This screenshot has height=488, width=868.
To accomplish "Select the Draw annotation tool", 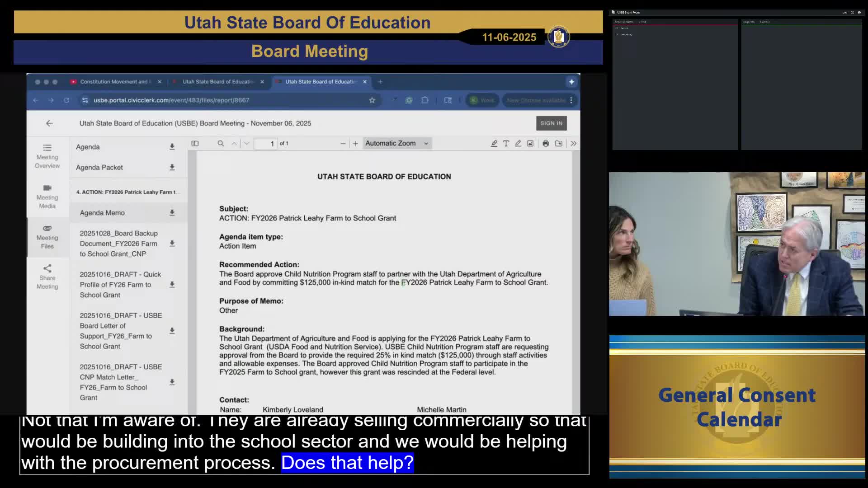I will point(518,143).
